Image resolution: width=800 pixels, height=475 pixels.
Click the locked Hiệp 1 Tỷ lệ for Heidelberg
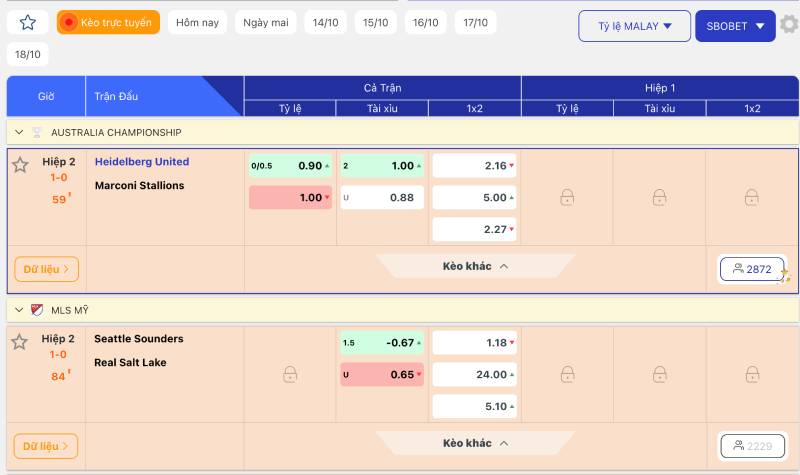pyautogui.click(x=567, y=197)
